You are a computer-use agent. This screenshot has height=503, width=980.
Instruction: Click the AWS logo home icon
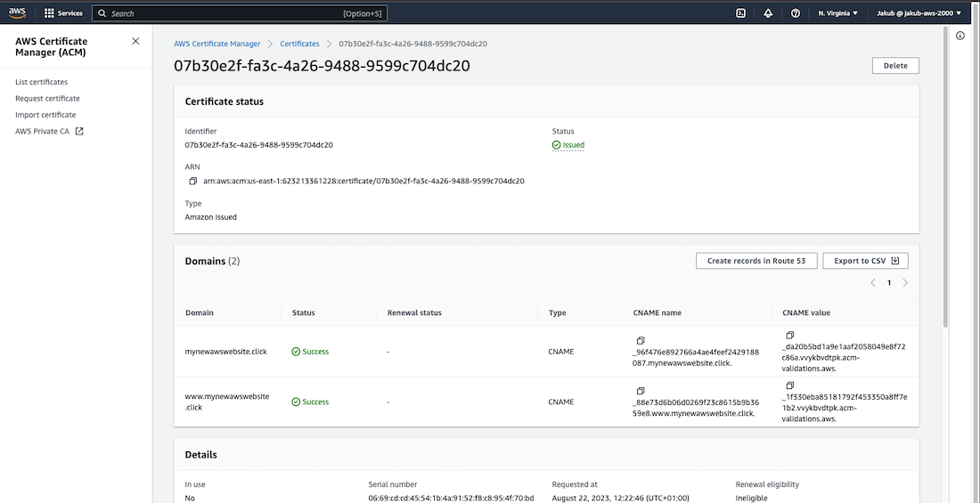tap(20, 12)
